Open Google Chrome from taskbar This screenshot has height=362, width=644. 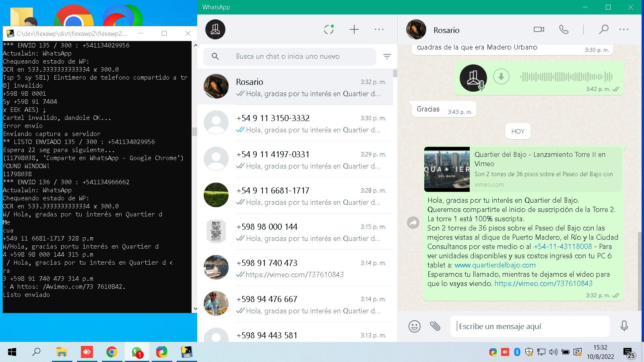point(111,352)
